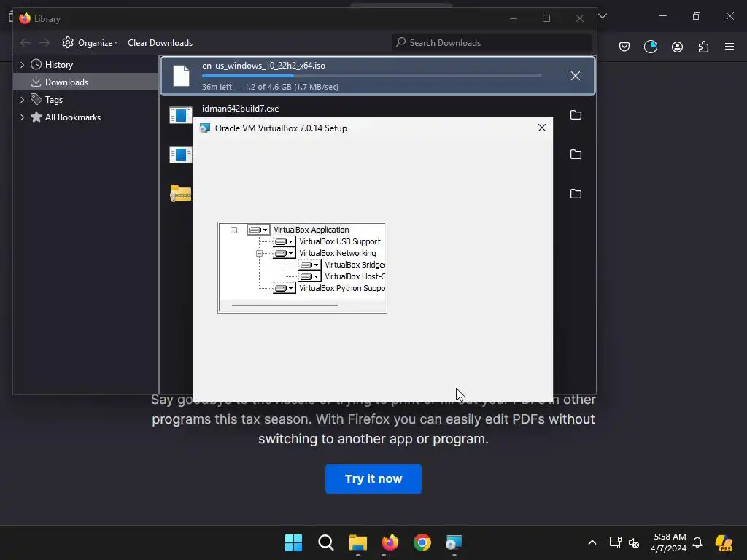Viewport: 747px width, 560px height.
Task: Open containing folder for third download
Action: [x=576, y=155]
